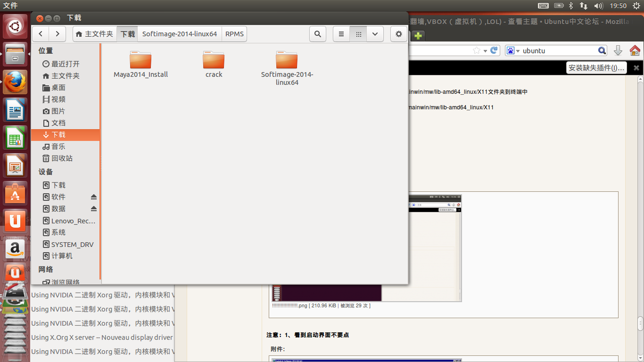Launch Firefox from the launcher

coord(15,82)
